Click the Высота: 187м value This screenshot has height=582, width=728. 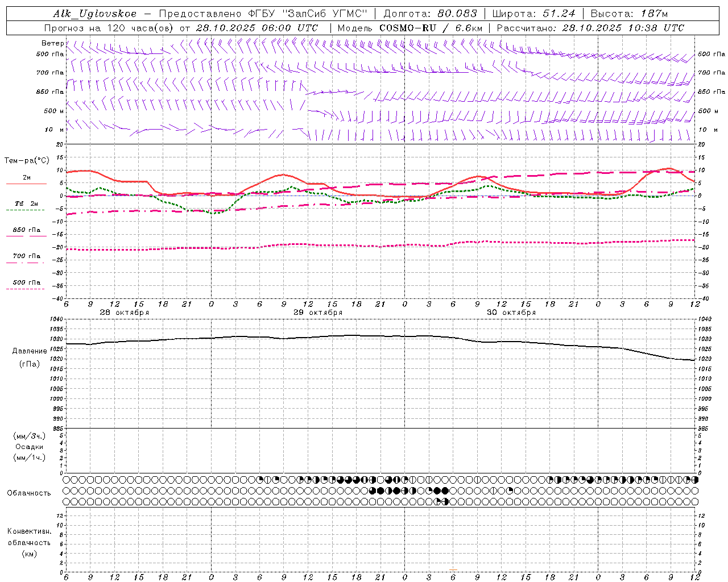click(x=629, y=14)
